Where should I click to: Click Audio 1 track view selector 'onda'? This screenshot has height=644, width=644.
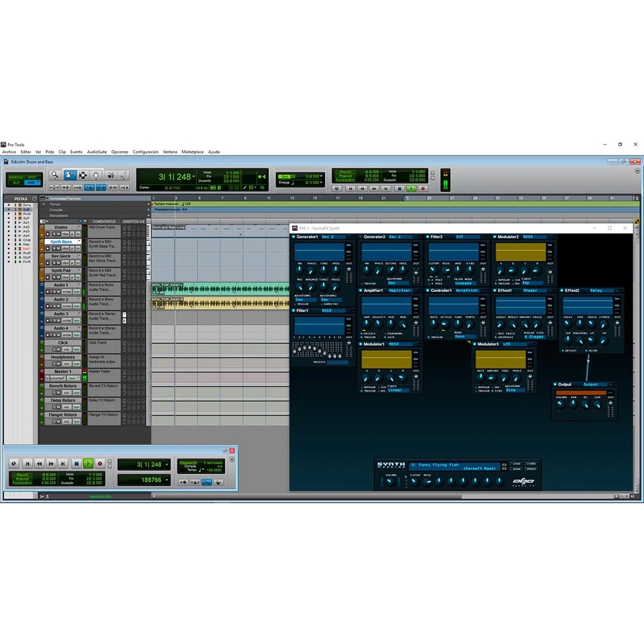pyautogui.click(x=67, y=292)
